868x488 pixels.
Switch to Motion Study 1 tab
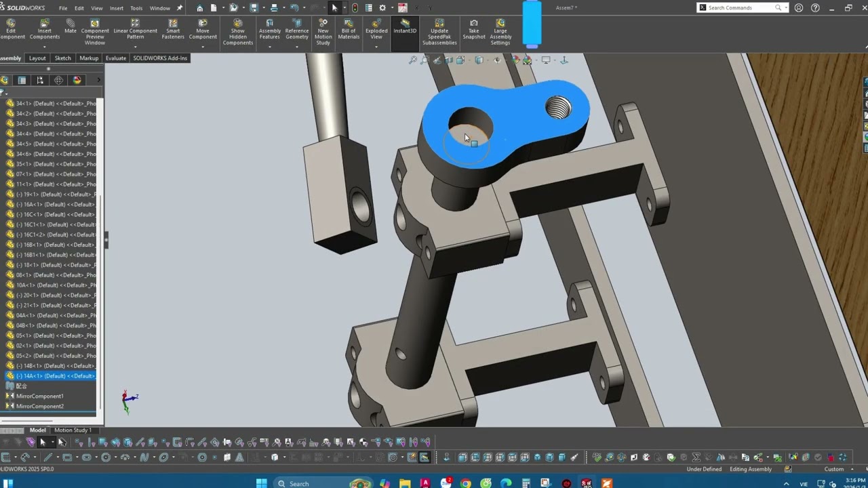(x=73, y=430)
